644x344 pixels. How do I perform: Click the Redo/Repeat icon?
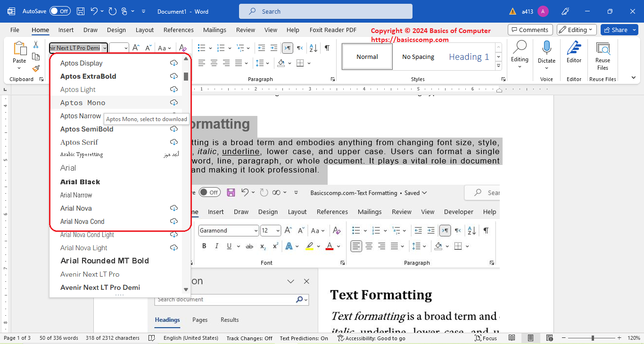point(112,11)
